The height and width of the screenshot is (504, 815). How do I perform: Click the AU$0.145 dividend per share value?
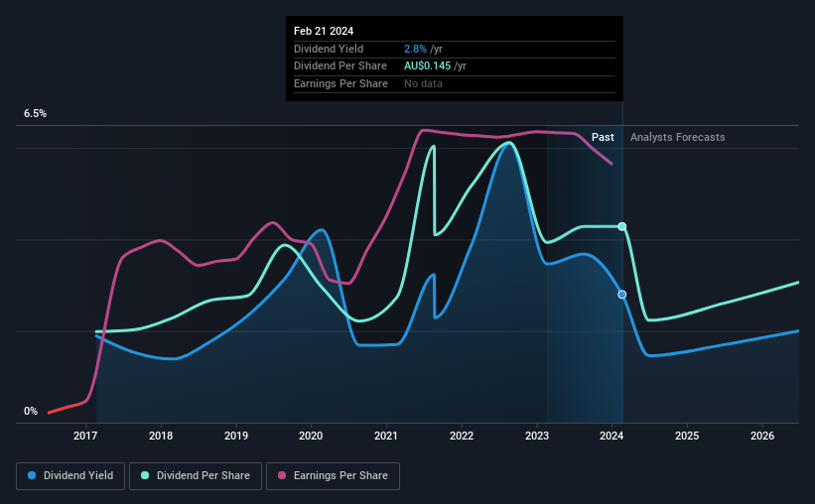click(427, 66)
